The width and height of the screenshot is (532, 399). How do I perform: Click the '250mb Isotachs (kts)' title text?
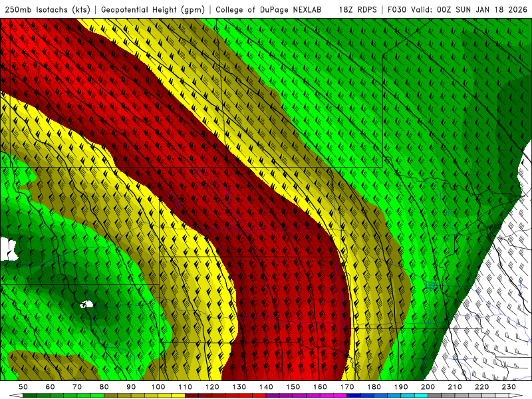(47, 10)
